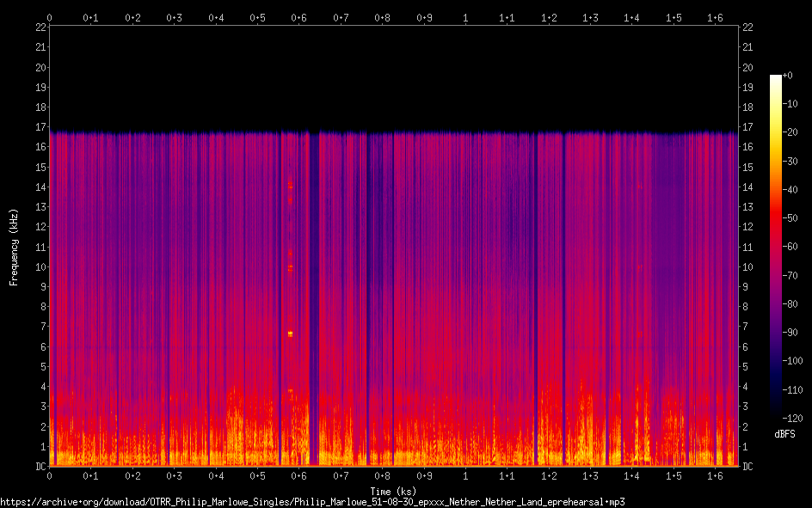Click the bright yellow spot near 7 kHz
This screenshot has width=812, height=508.
coord(291,334)
